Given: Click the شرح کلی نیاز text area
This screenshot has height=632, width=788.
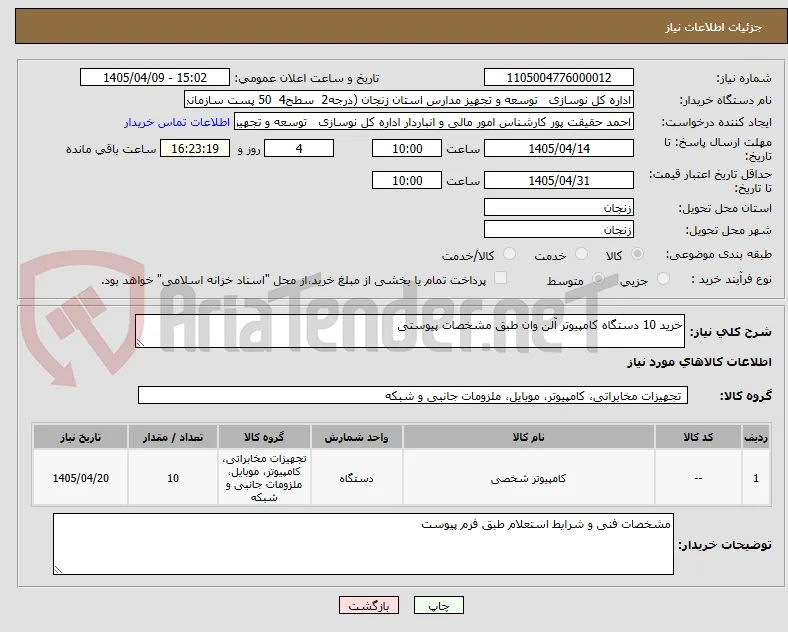Looking at the screenshot, I should [410, 331].
